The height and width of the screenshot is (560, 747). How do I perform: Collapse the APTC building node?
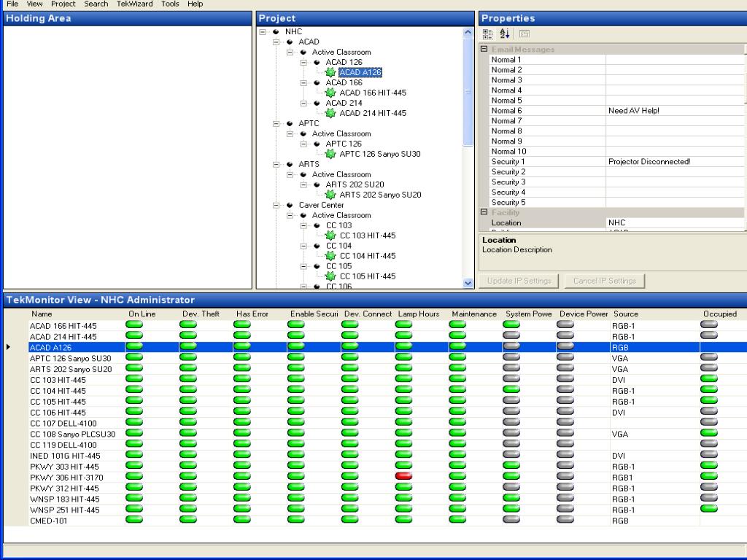click(276, 123)
